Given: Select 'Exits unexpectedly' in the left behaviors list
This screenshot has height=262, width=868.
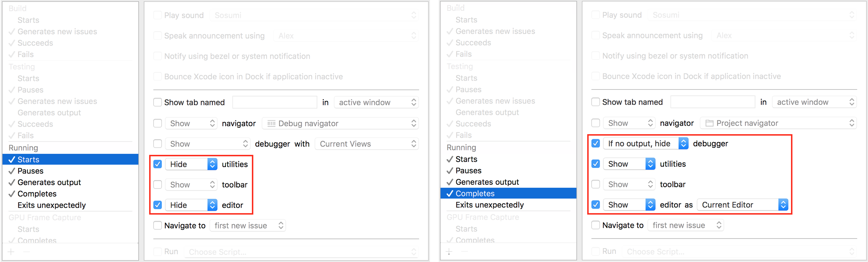Looking at the screenshot, I should coord(52,205).
